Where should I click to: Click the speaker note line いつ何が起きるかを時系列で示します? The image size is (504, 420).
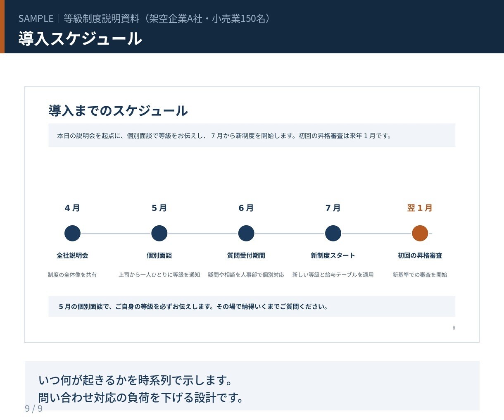point(136,380)
